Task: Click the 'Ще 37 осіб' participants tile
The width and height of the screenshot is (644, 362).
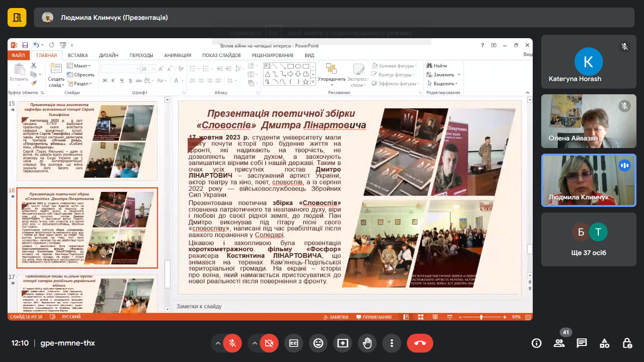Action: tap(588, 240)
